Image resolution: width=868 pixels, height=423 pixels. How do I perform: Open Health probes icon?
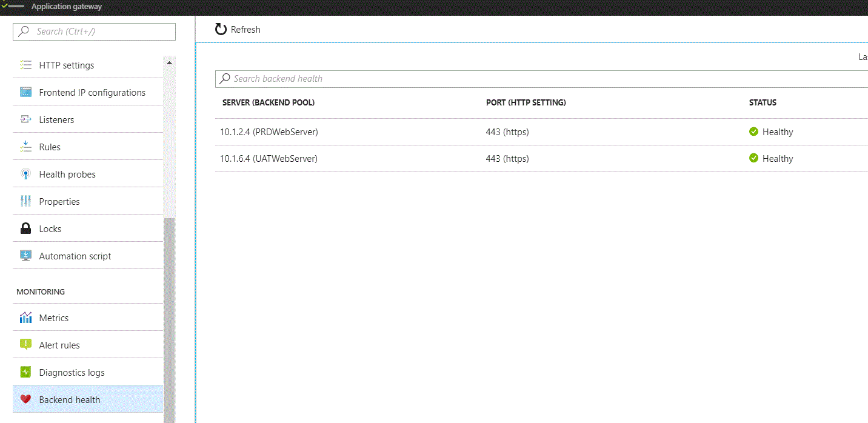click(x=25, y=174)
